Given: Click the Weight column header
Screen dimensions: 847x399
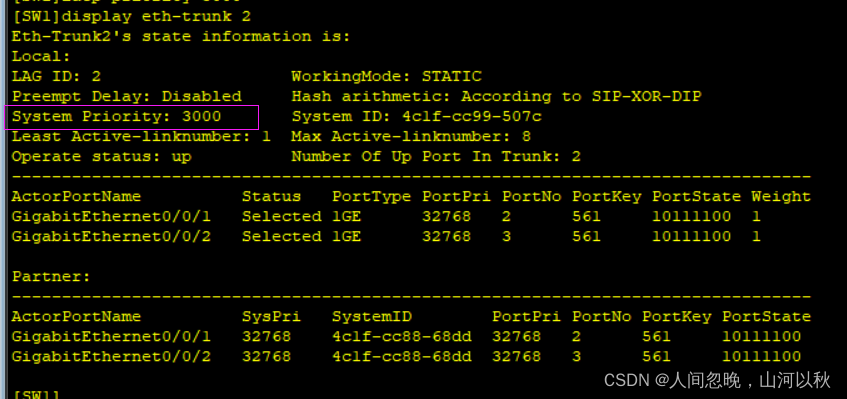Looking at the screenshot, I should (x=781, y=197).
